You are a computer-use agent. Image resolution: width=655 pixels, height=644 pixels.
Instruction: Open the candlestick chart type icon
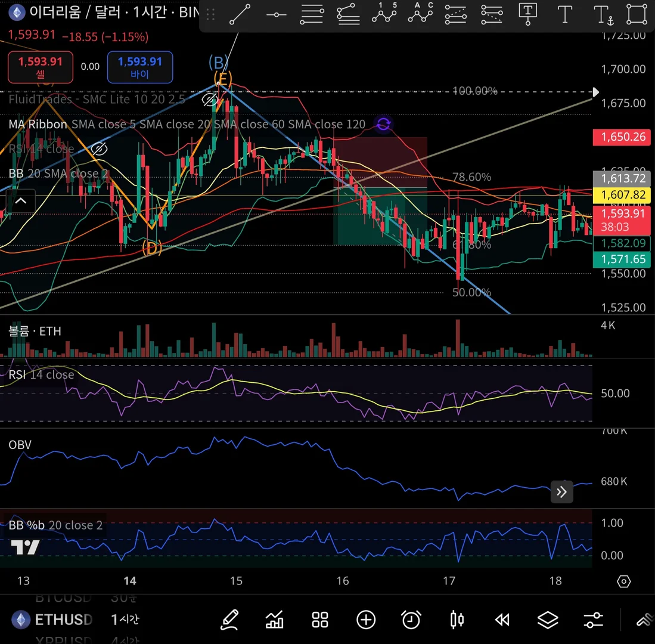[x=457, y=620]
